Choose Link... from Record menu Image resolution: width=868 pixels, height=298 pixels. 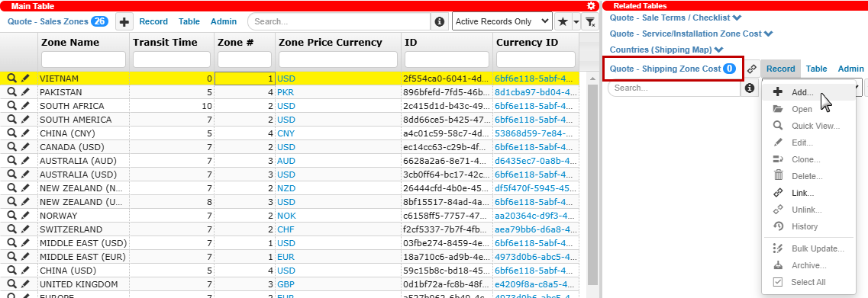pos(808,193)
